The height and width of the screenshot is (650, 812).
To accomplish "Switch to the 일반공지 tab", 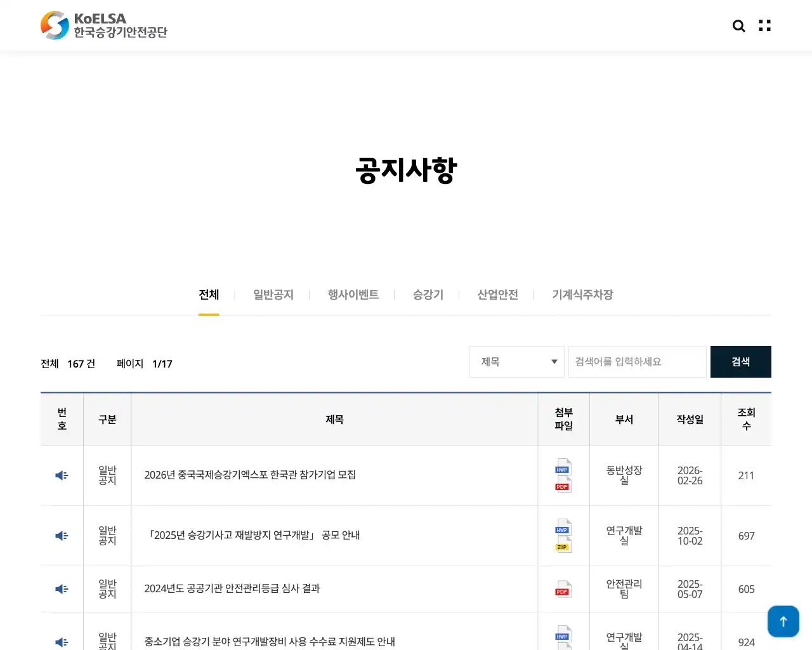I will click(x=273, y=295).
